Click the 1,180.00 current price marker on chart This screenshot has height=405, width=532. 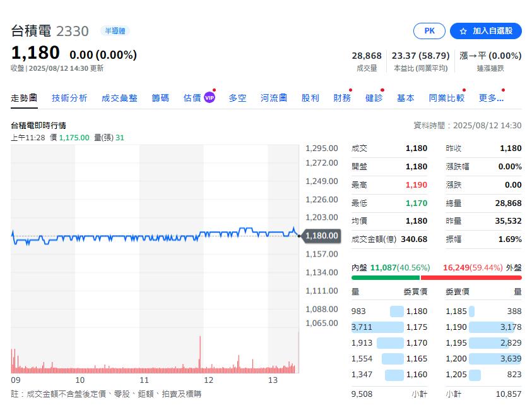point(322,236)
